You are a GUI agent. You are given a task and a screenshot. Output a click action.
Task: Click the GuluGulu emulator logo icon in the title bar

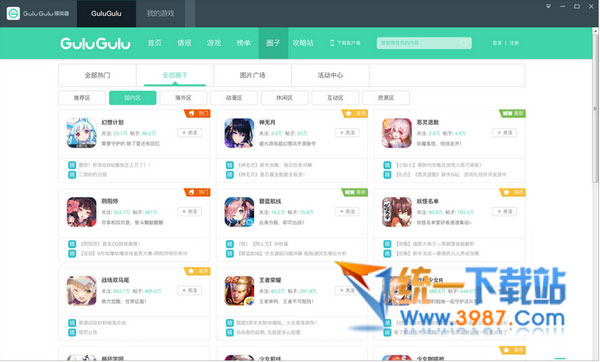[x=13, y=13]
